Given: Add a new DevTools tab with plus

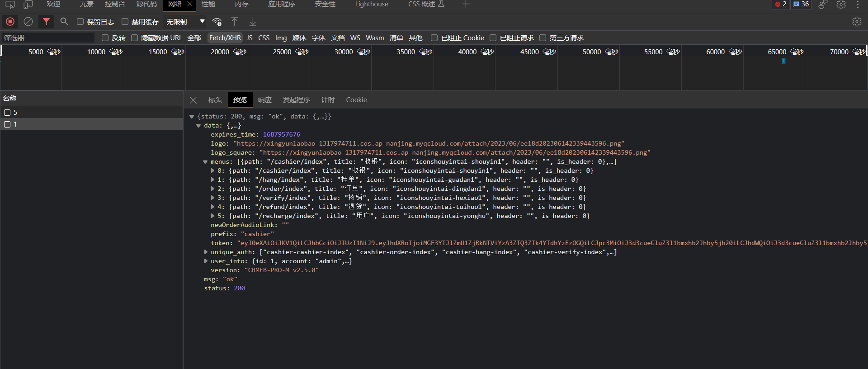Looking at the screenshot, I should pyautogui.click(x=466, y=4).
